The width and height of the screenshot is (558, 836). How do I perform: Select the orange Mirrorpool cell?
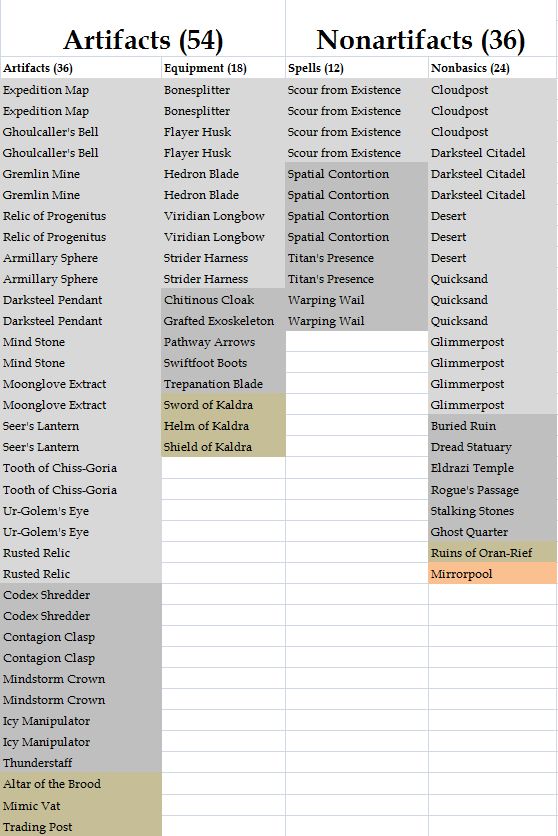492,574
